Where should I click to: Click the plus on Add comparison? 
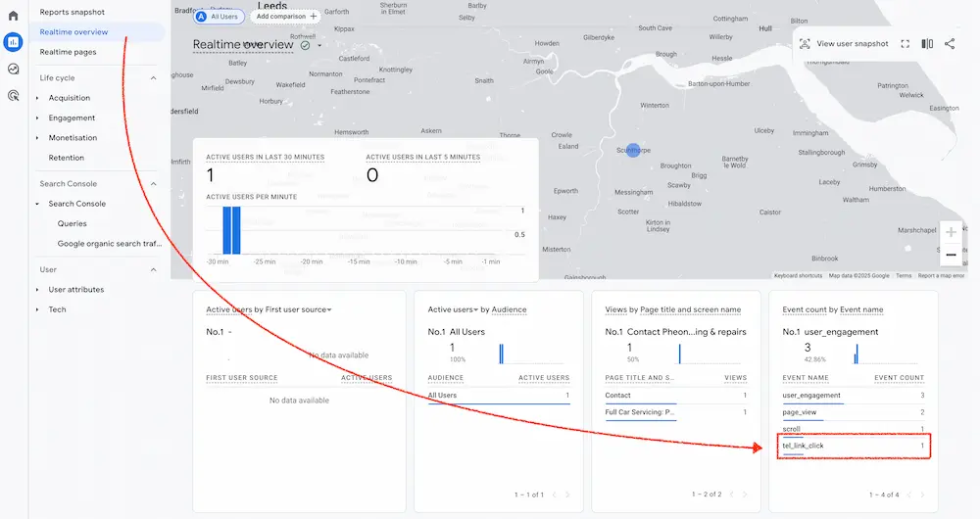point(314,17)
